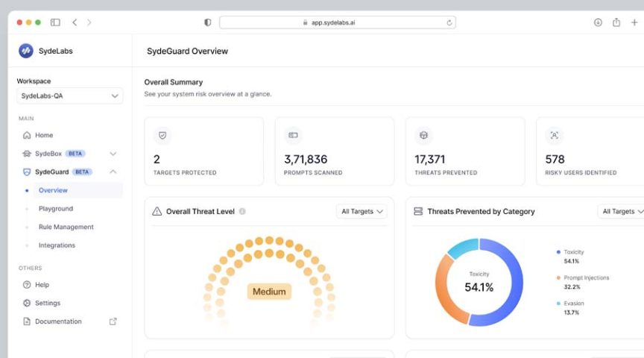Click the SydeLabs brand name
The width and height of the screenshot is (644, 358).
pyautogui.click(x=55, y=51)
